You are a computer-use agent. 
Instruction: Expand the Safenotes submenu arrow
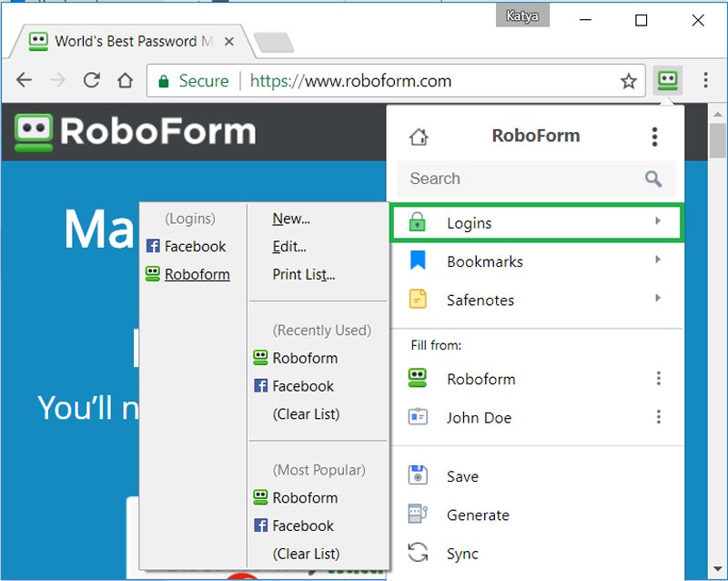click(x=658, y=299)
